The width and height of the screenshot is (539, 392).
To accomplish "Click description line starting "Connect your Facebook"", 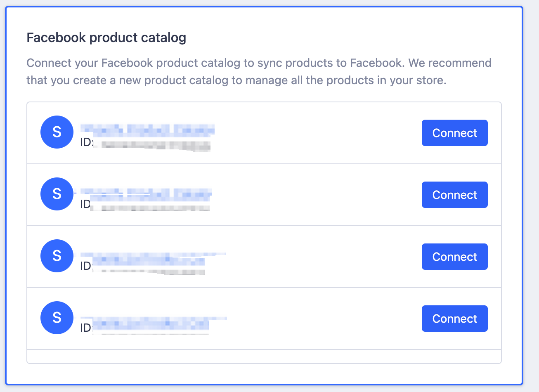I will (259, 63).
